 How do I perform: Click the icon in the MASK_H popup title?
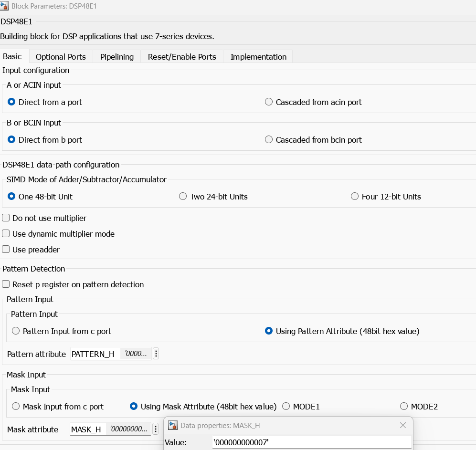click(173, 426)
